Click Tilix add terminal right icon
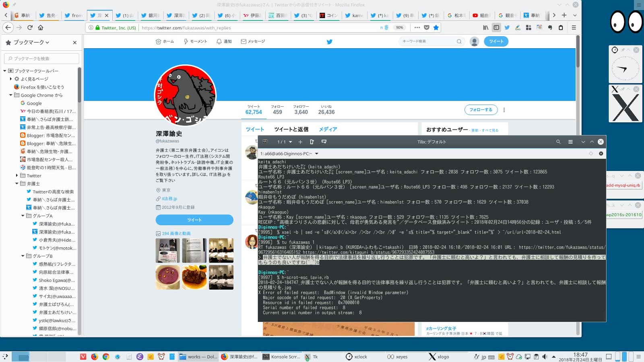Viewport: 644px width, 362px height. pyautogui.click(x=312, y=142)
